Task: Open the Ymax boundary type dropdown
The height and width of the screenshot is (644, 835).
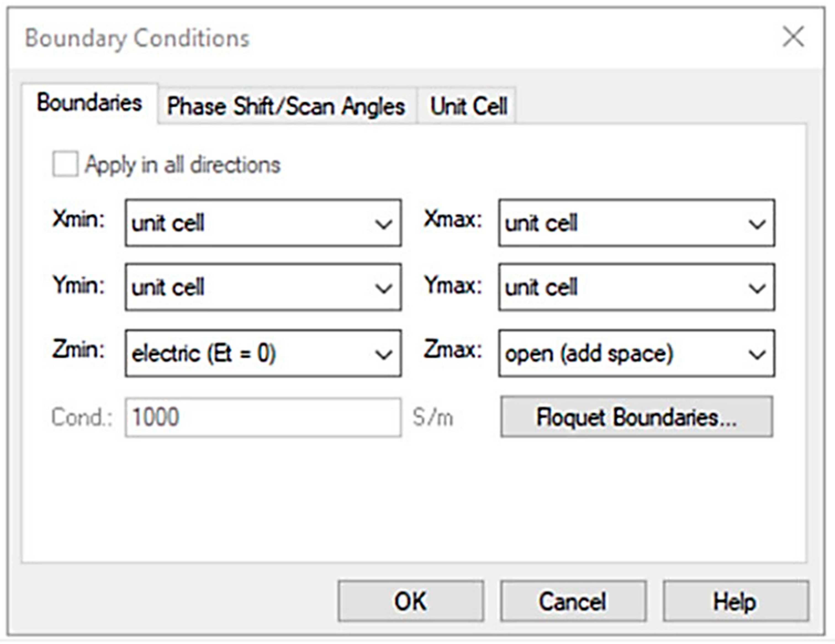Action: 636,287
